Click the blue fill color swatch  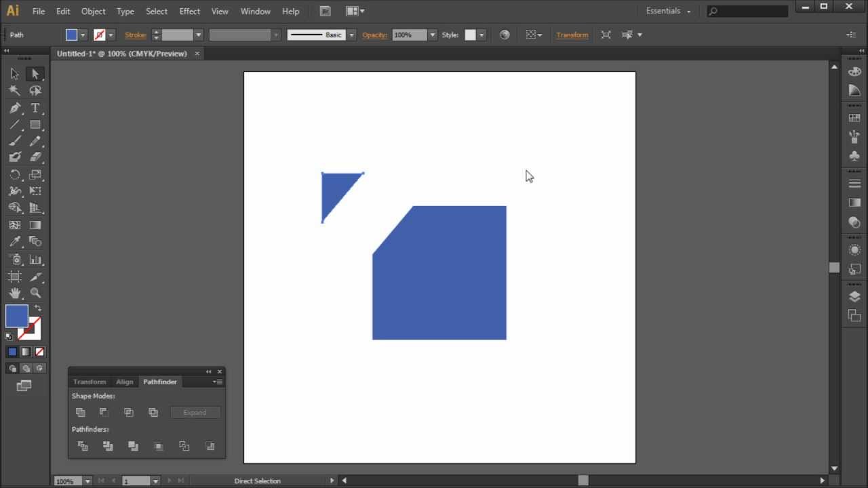coord(71,35)
